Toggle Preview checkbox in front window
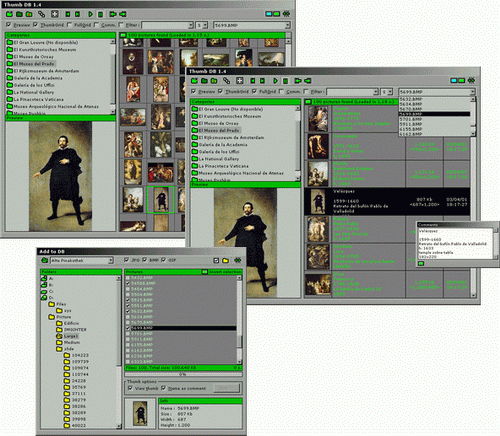 [193, 91]
